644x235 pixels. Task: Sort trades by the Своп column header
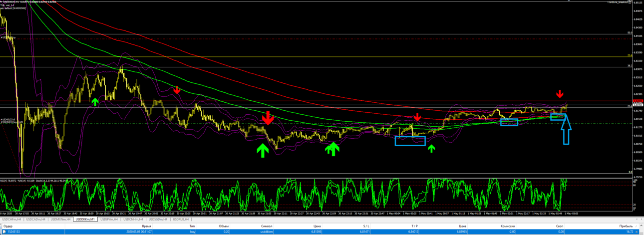(560, 226)
